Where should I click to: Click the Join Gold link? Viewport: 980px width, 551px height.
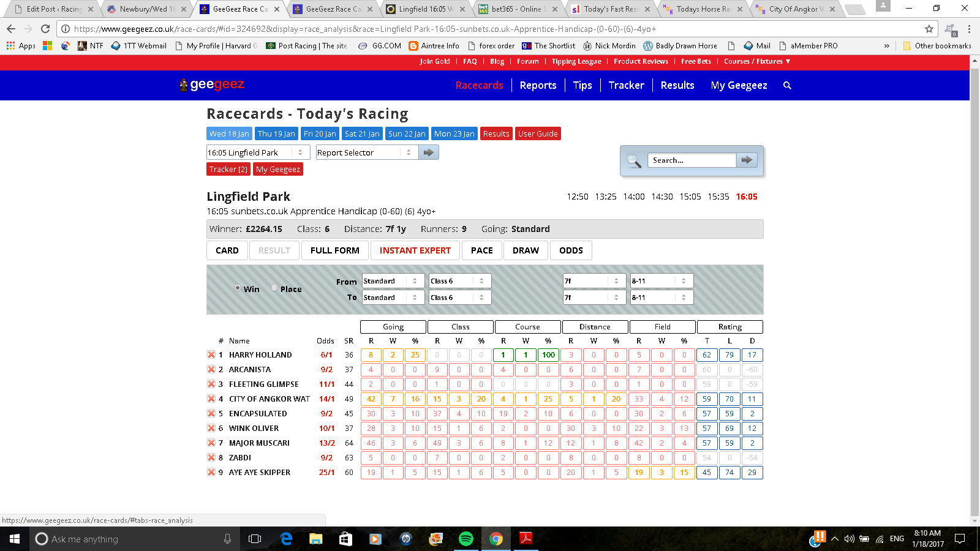pos(435,61)
